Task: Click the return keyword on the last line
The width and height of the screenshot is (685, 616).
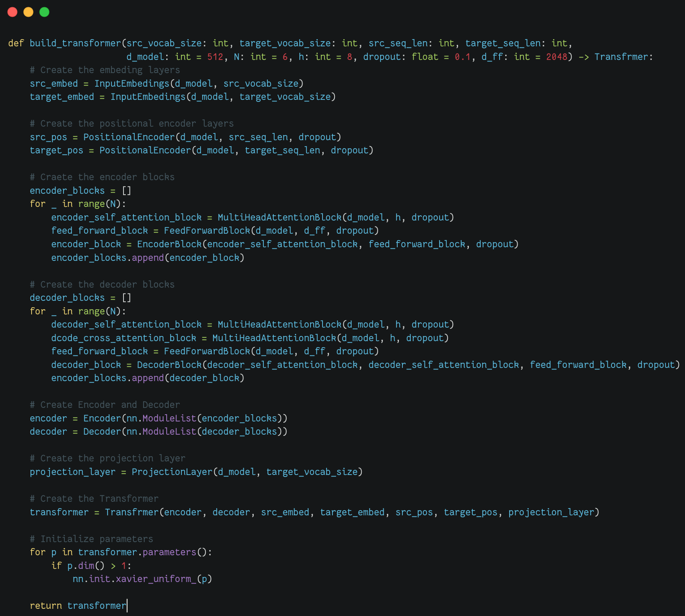Action: [46, 606]
